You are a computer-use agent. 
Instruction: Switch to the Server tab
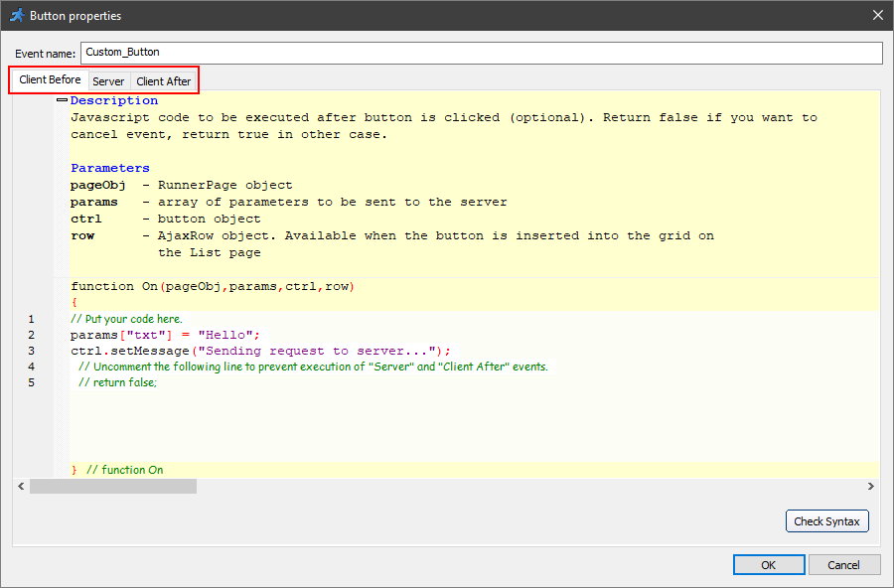pos(108,79)
